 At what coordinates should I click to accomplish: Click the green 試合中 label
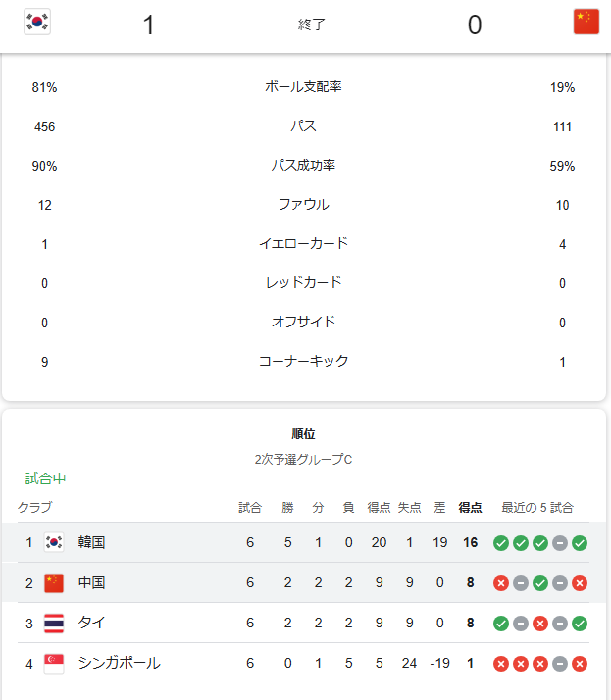tap(46, 479)
